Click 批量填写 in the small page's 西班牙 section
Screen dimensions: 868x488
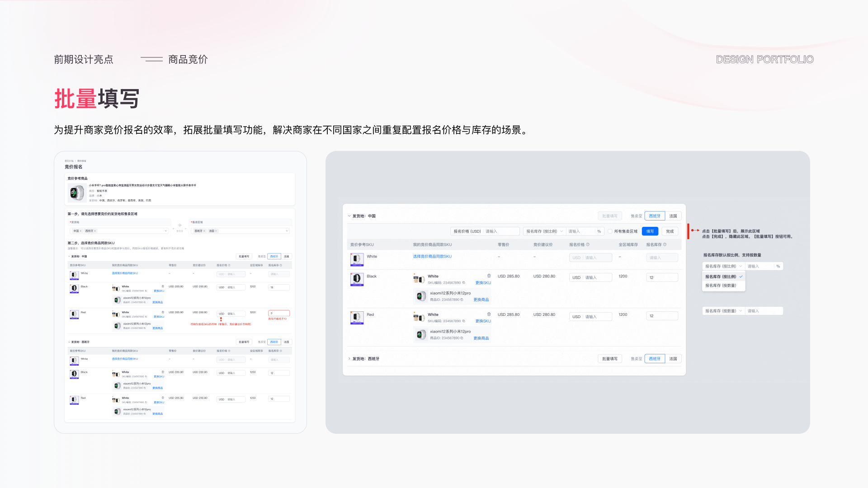(x=244, y=342)
